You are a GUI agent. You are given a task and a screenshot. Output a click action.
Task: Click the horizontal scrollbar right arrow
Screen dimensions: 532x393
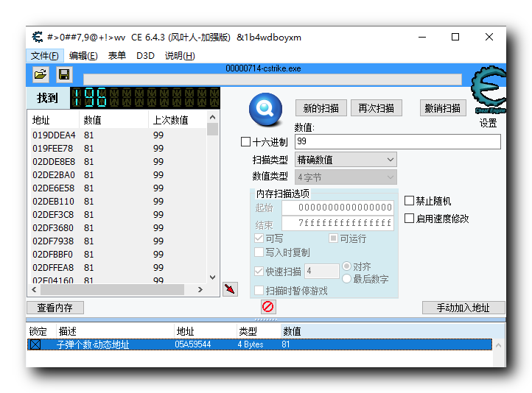(200, 290)
